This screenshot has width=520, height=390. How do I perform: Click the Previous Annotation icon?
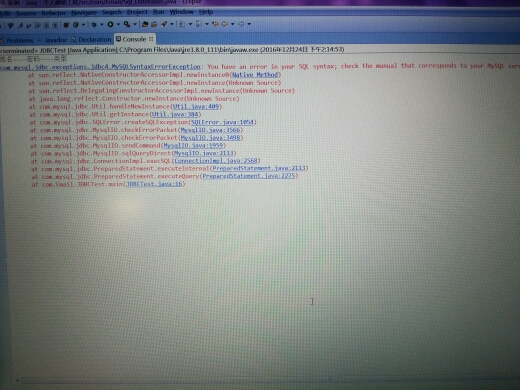[199, 24]
